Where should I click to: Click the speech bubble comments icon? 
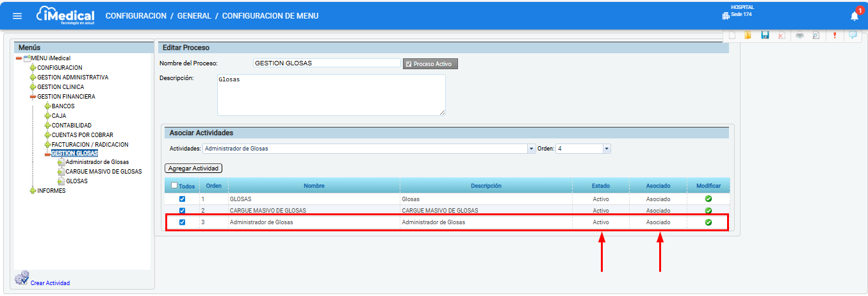click(853, 36)
